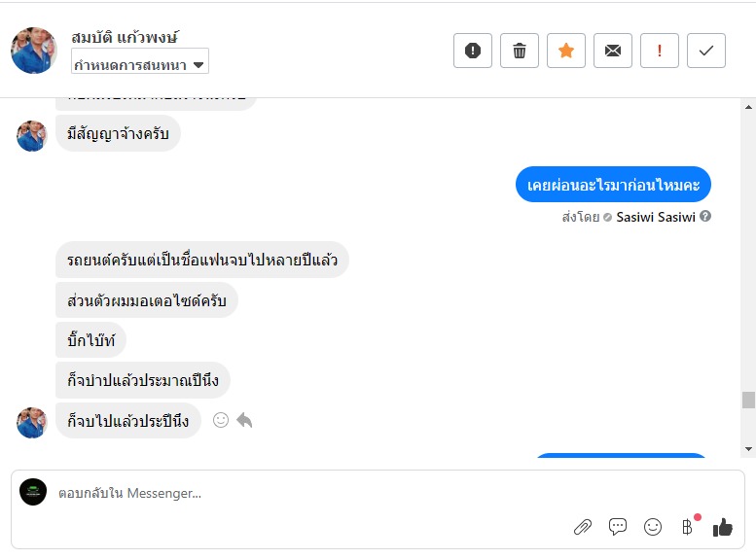
Task: Open saved replies speech bubble icon
Action: tap(618, 527)
